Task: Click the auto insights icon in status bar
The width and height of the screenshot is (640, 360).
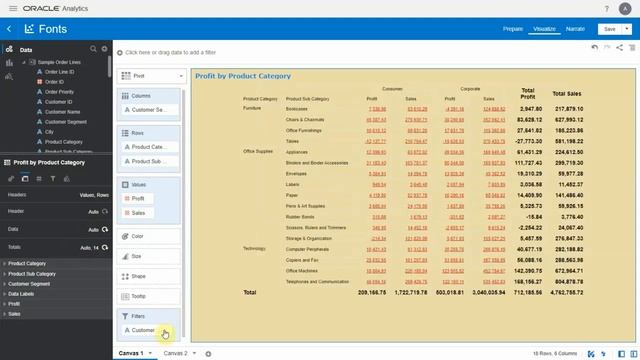Action: click(591, 354)
